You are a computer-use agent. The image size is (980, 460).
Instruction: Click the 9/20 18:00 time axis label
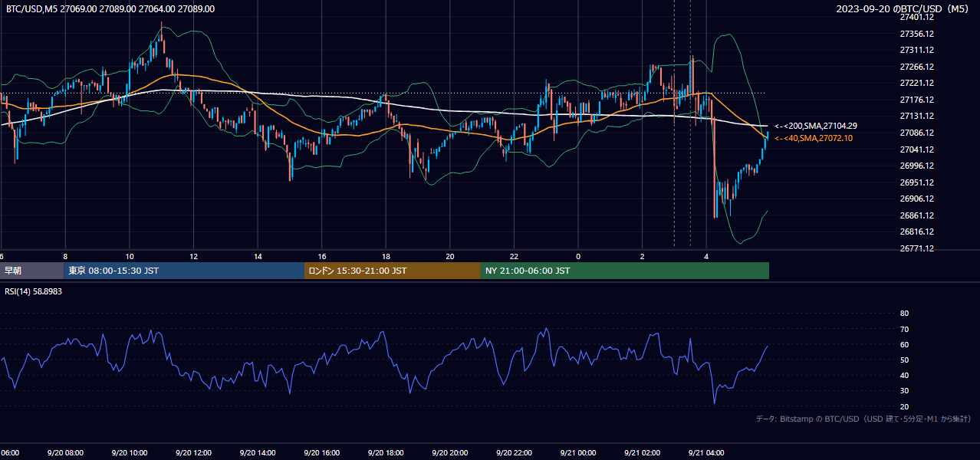386,453
